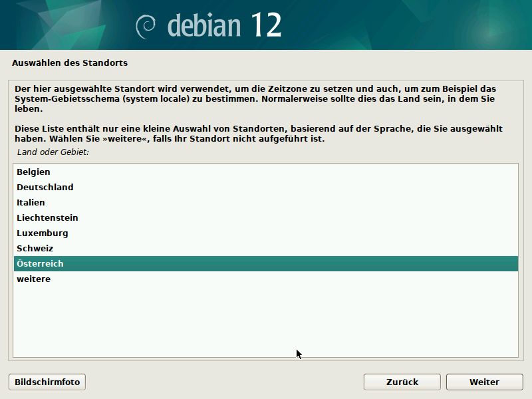Viewport: 532px width, 399px height.
Task: Click the 'debian' wordmark in the banner
Action: tap(205, 25)
